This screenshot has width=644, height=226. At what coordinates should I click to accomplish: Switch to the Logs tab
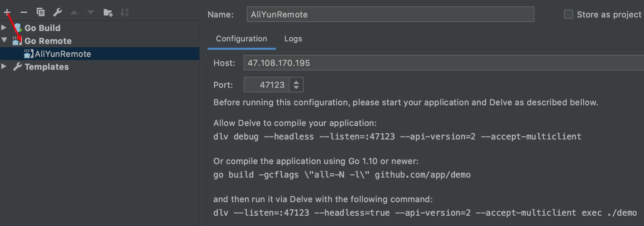click(293, 39)
